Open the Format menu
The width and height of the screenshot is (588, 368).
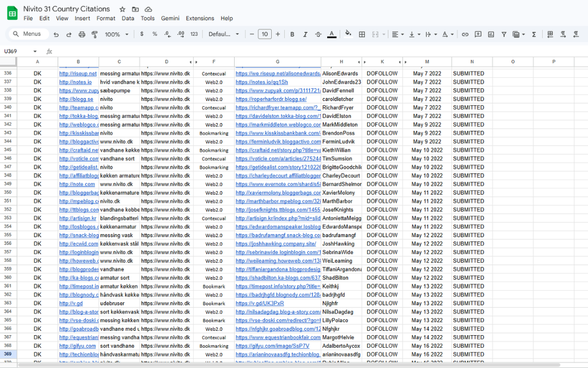(106, 18)
